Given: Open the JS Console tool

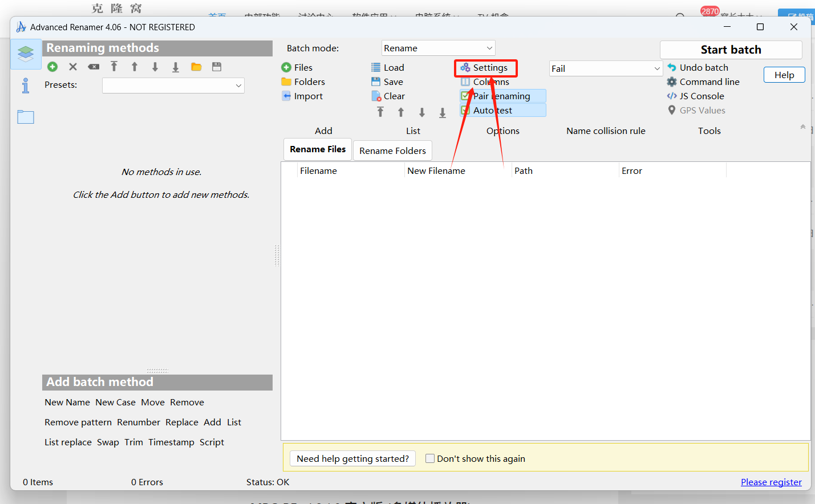Looking at the screenshot, I should coord(696,96).
